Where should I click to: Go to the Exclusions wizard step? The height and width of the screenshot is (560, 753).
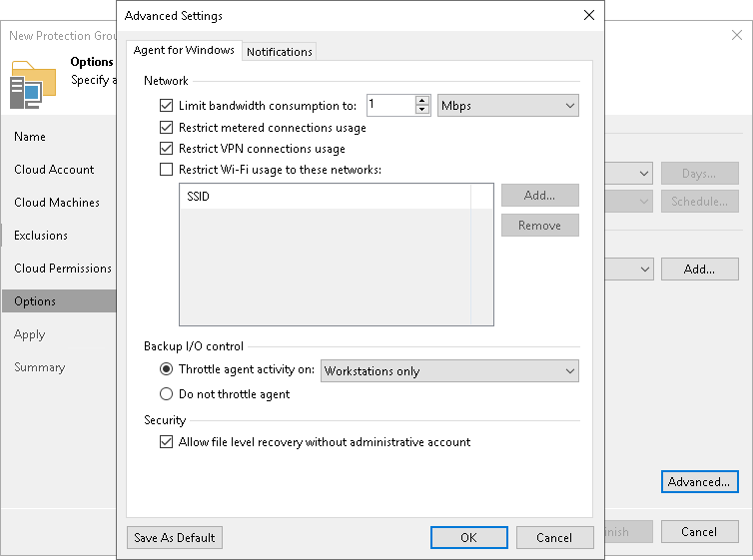41,236
